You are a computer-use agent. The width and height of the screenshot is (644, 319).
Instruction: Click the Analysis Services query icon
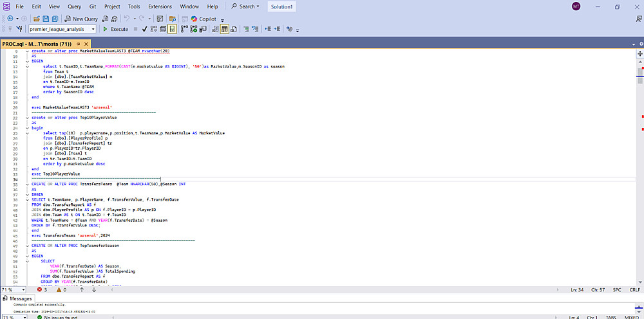click(x=114, y=19)
